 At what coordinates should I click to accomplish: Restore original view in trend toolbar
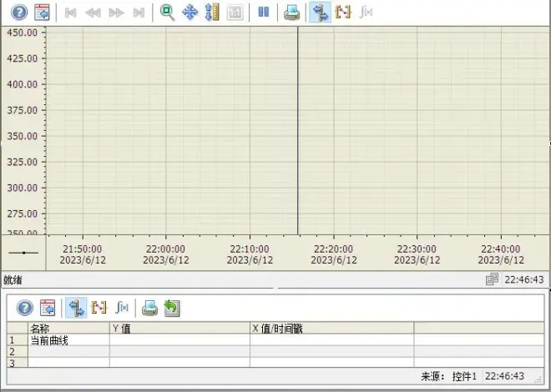click(x=235, y=13)
